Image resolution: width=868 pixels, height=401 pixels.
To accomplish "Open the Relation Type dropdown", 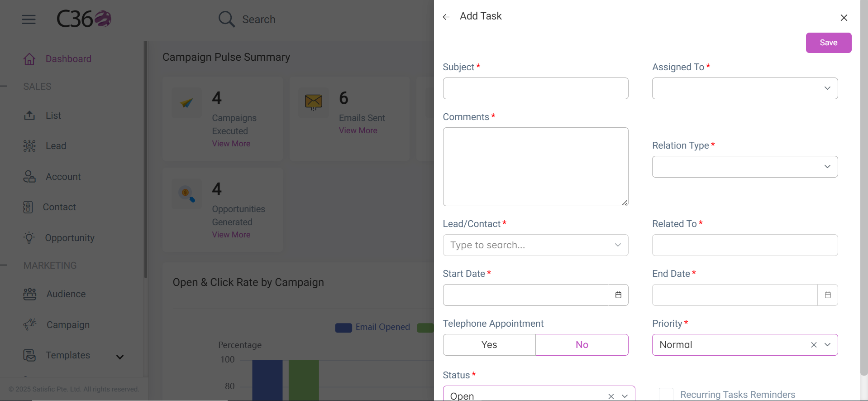I will (x=745, y=167).
